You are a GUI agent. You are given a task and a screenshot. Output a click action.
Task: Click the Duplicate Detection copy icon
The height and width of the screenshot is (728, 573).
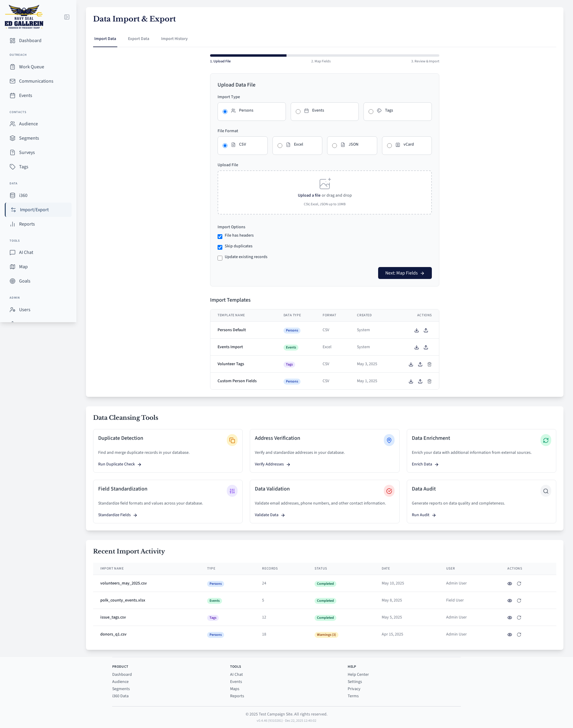[232, 440]
